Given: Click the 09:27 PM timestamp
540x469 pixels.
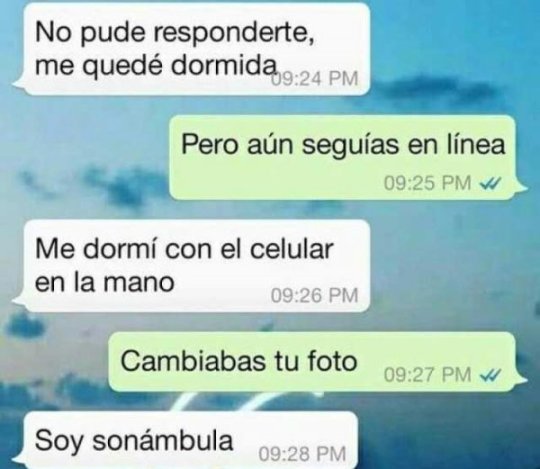Looking at the screenshot, I should click(x=427, y=374).
